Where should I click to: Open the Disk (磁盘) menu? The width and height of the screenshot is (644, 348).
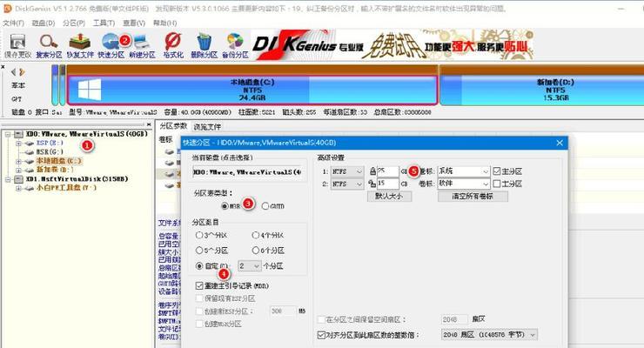pos(44,23)
